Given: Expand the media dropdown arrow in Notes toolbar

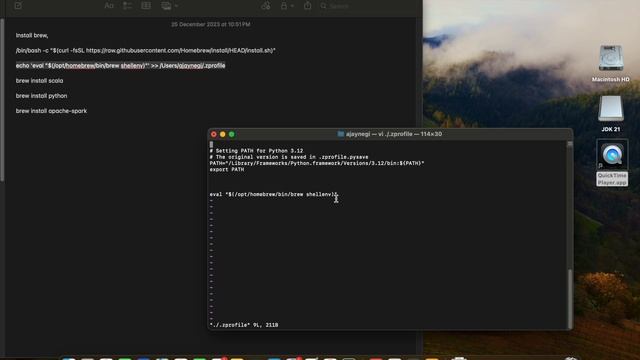Looking at the screenshot, I should (x=176, y=6).
